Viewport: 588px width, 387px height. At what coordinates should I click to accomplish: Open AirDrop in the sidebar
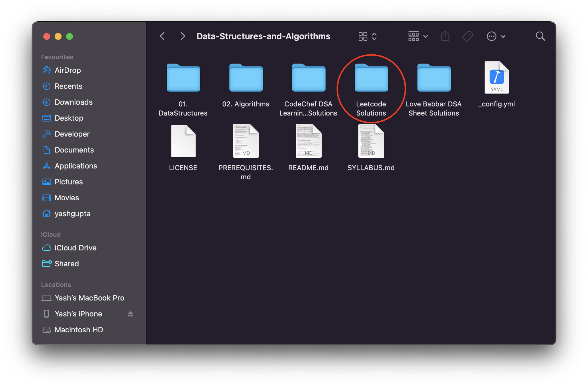point(68,70)
